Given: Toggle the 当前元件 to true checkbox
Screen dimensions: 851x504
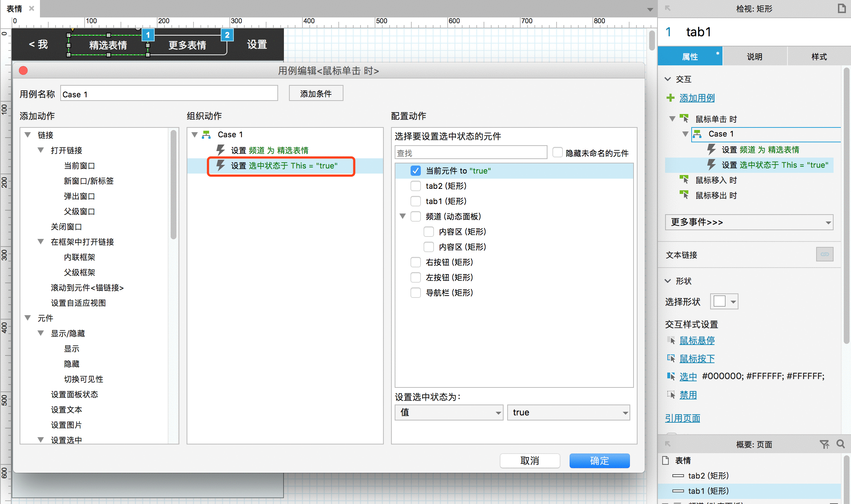Looking at the screenshot, I should 416,170.
